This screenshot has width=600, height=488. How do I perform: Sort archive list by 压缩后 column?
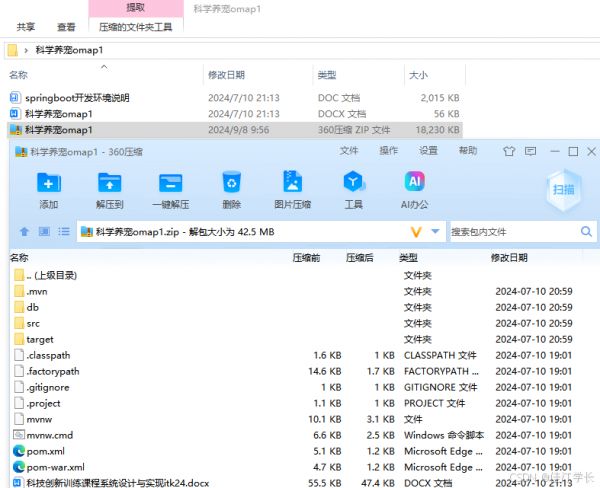360,258
